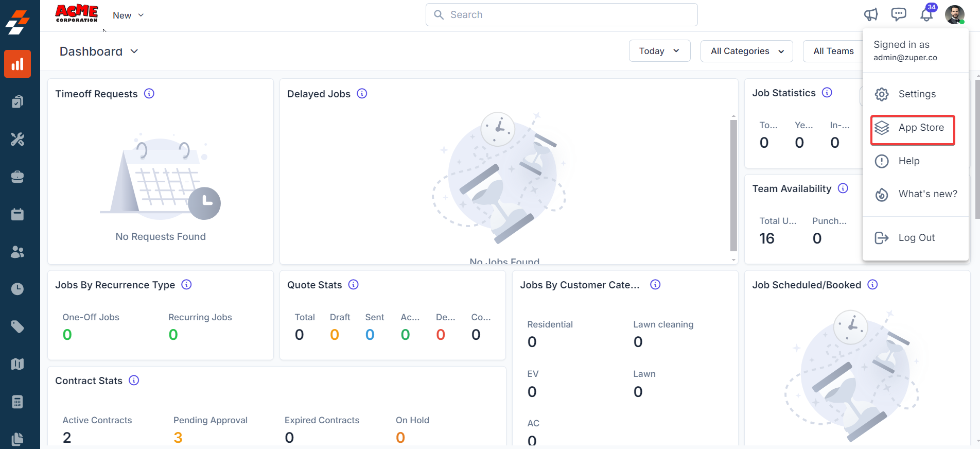Open the customers people icon in sidebar

[x=17, y=252]
